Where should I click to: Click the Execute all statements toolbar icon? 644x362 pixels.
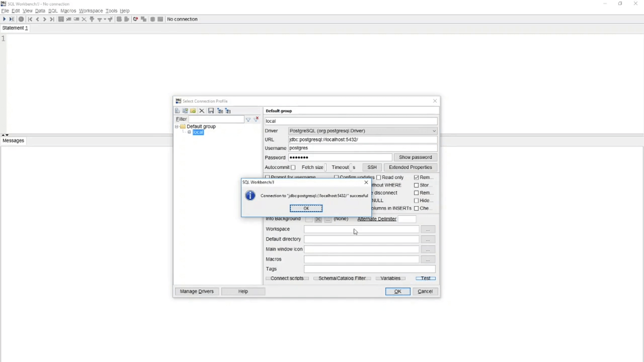[5, 19]
